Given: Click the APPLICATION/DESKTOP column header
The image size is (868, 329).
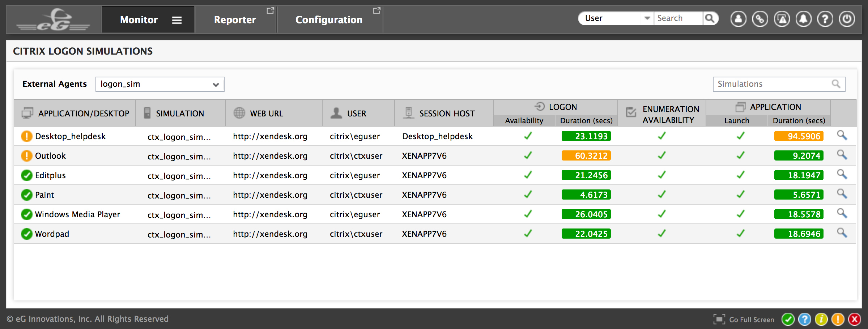Looking at the screenshot, I should (x=75, y=114).
